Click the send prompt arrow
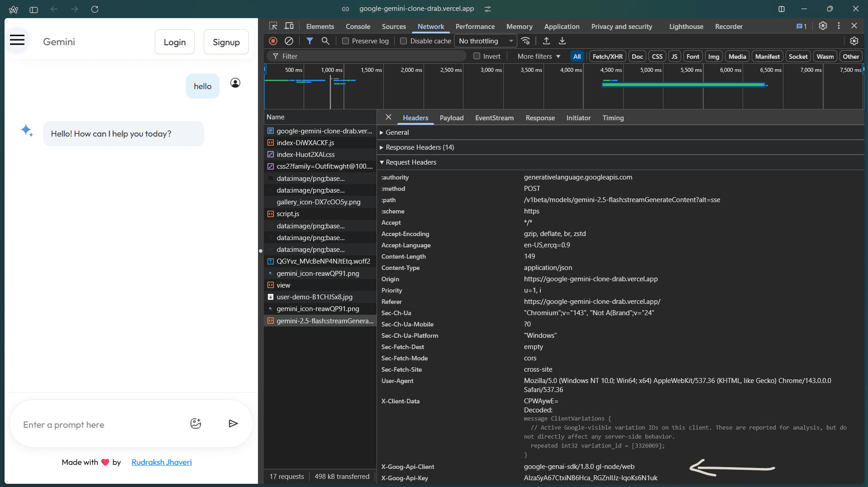868x487 pixels. point(233,423)
